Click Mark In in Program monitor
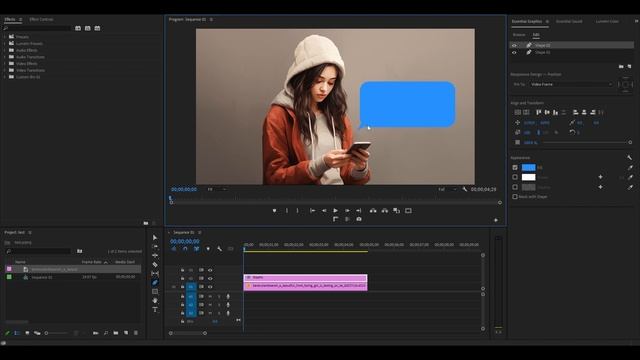The height and width of the screenshot is (360, 640). tap(287, 211)
